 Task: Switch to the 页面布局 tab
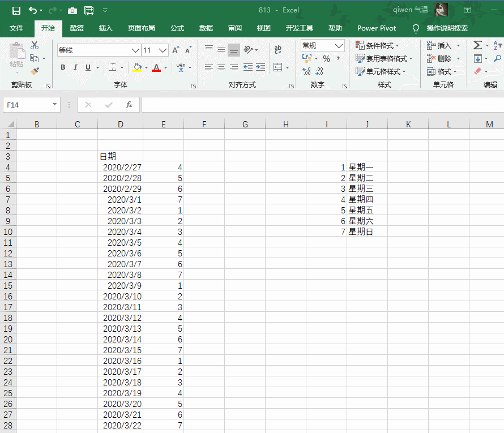tap(142, 28)
